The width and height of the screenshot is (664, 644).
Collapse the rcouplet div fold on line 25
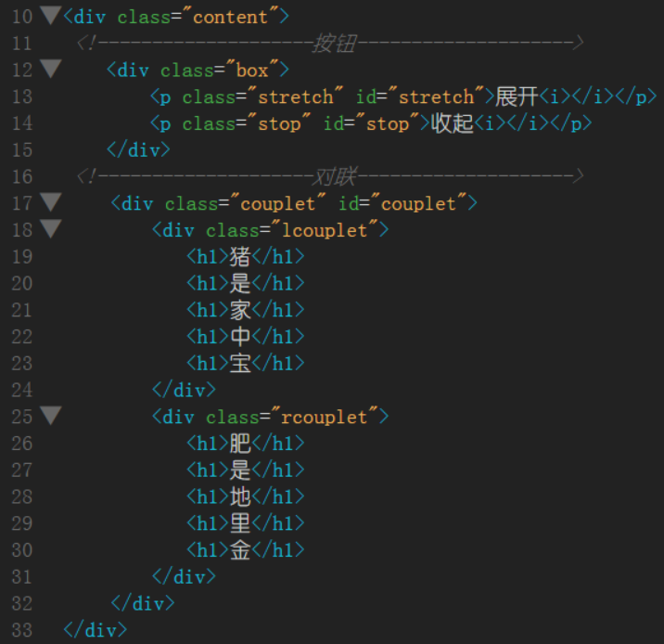pos(50,416)
